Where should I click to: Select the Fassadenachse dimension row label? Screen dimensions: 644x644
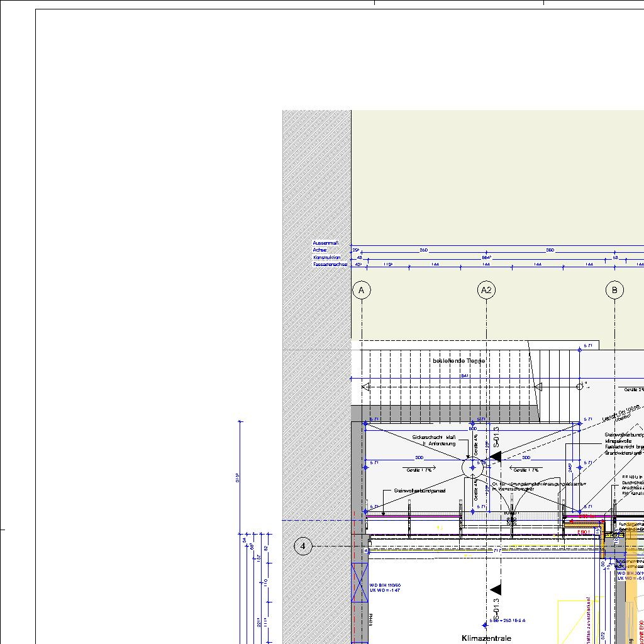coord(330,265)
